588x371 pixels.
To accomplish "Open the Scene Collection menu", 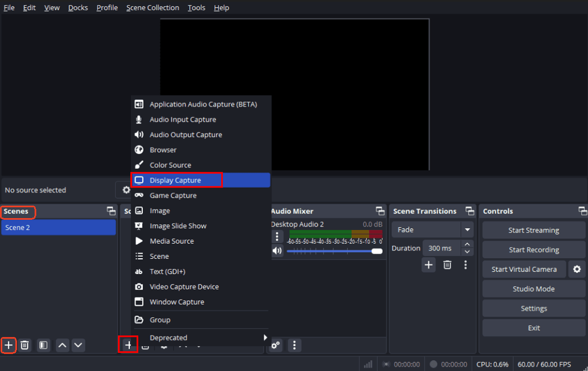I will pos(153,7).
